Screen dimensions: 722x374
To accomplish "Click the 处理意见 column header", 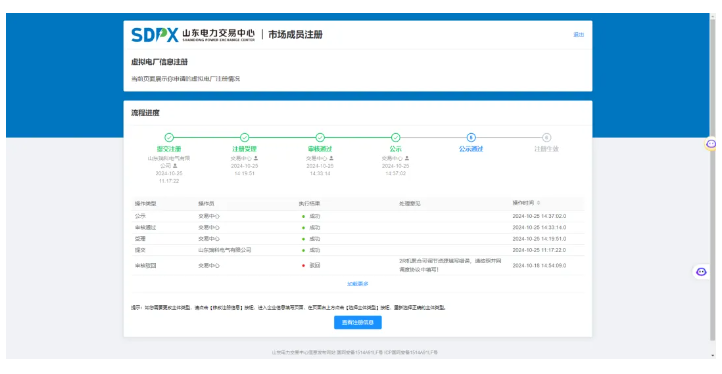I will coord(410,204).
